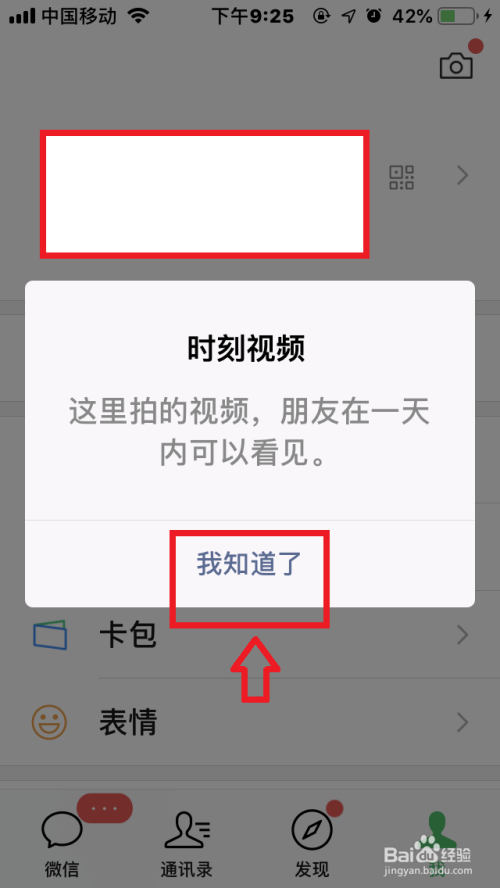Image resolution: width=500 pixels, height=888 pixels.
Task: Tap the 卡包 wallet card icon
Action: [49, 635]
